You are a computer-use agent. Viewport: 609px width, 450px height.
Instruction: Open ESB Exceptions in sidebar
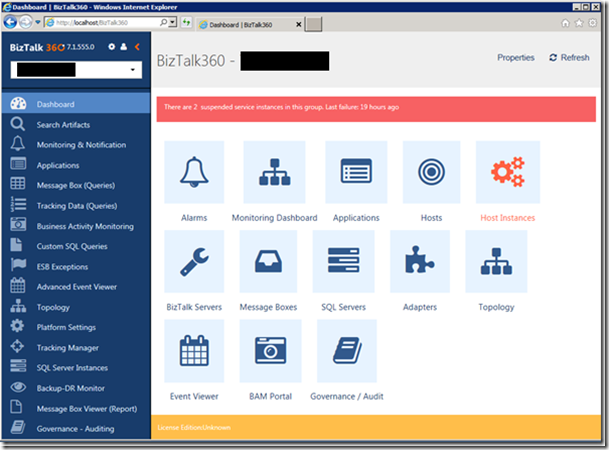[76, 266]
